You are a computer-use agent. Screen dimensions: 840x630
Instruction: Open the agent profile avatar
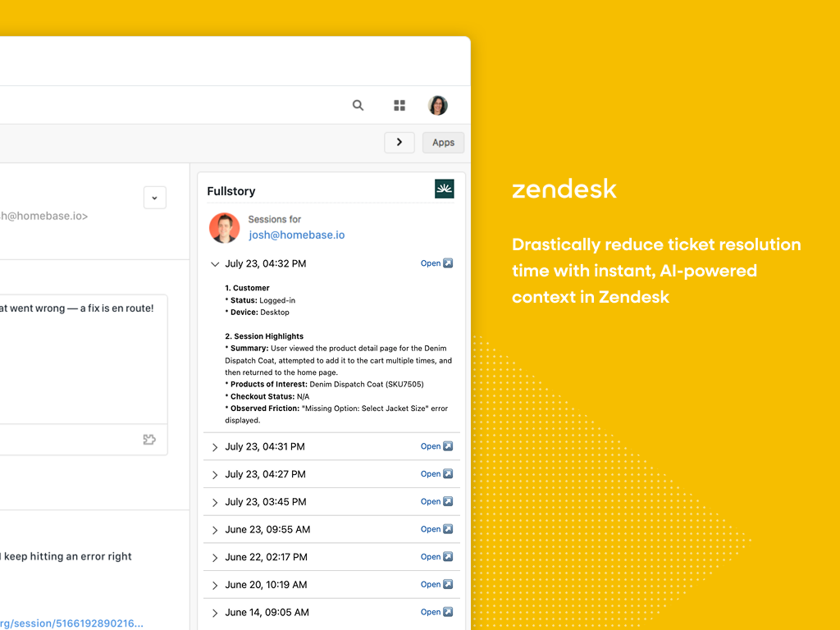coord(438,106)
